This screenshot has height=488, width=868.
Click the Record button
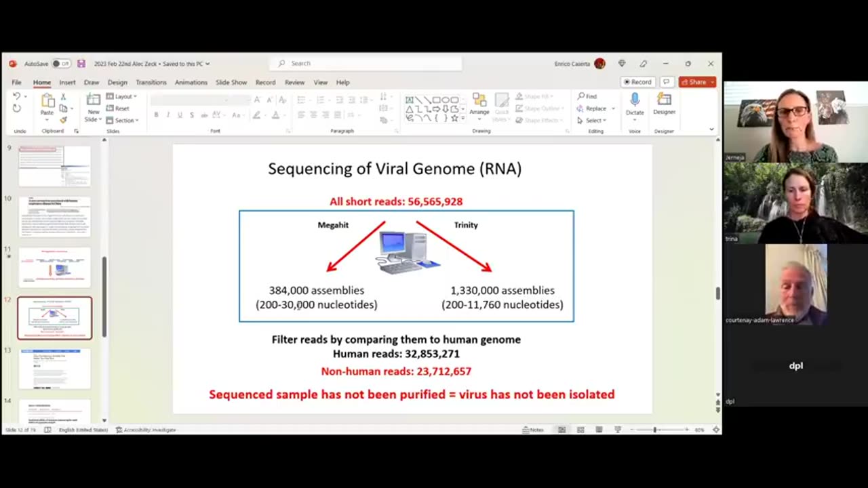point(637,82)
